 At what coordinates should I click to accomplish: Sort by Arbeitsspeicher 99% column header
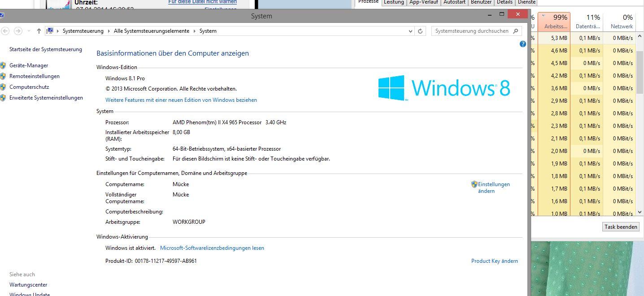coord(554,22)
